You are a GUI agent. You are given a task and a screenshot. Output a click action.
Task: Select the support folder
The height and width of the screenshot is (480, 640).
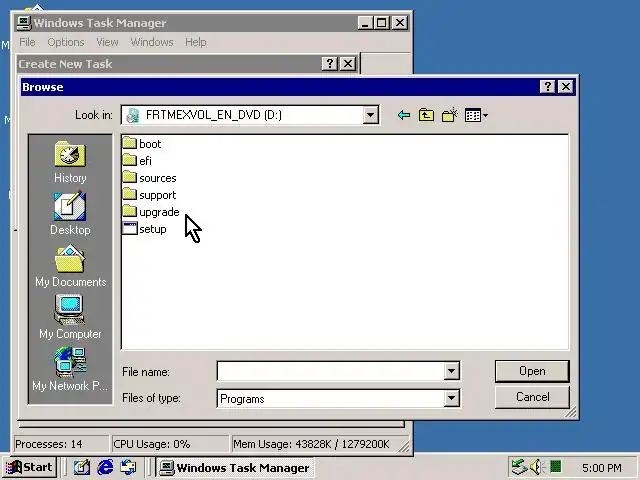pyautogui.click(x=149, y=195)
